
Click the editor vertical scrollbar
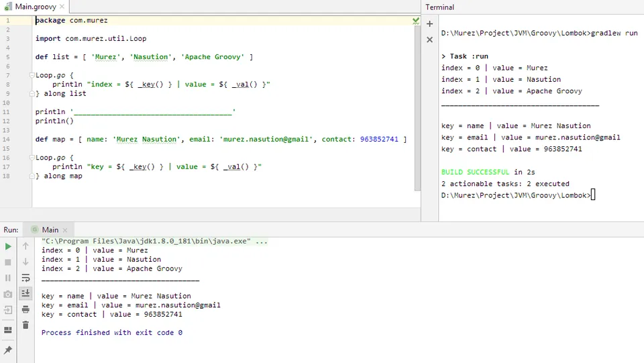point(417,109)
